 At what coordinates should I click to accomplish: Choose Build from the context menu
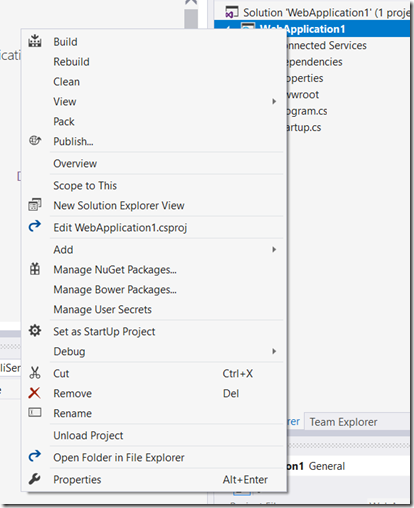153,42
